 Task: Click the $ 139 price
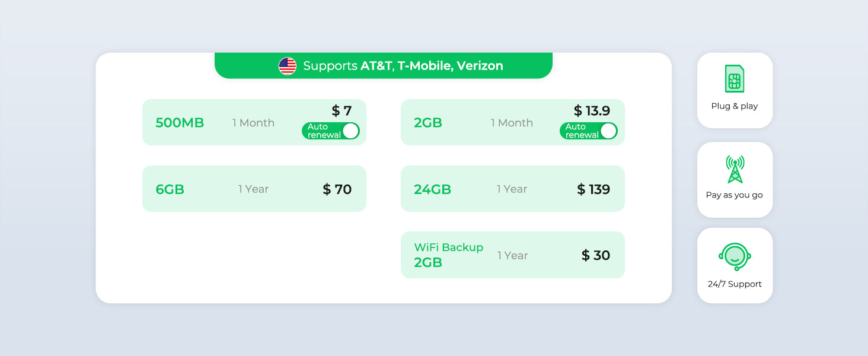(x=593, y=189)
